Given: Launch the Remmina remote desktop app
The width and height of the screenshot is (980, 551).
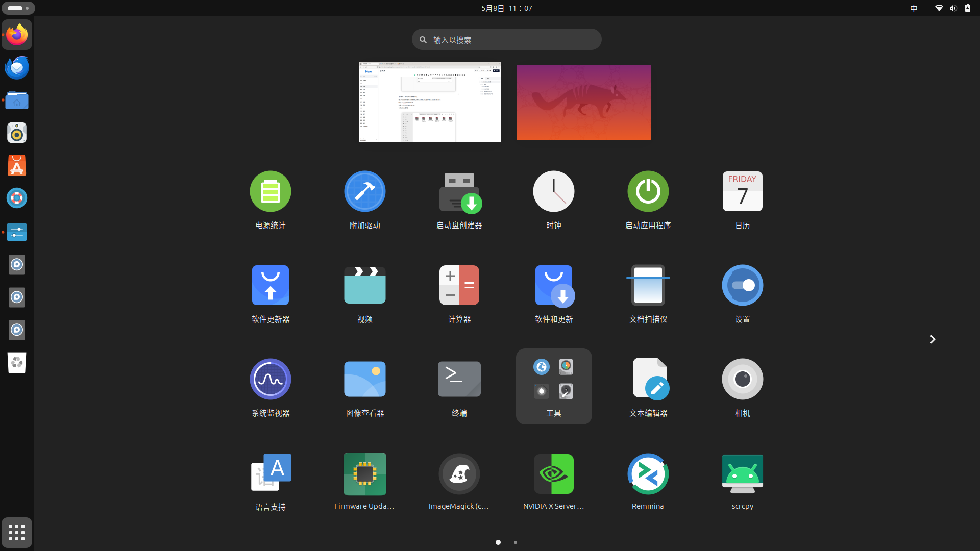Looking at the screenshot, I should (x=648, y=474).
